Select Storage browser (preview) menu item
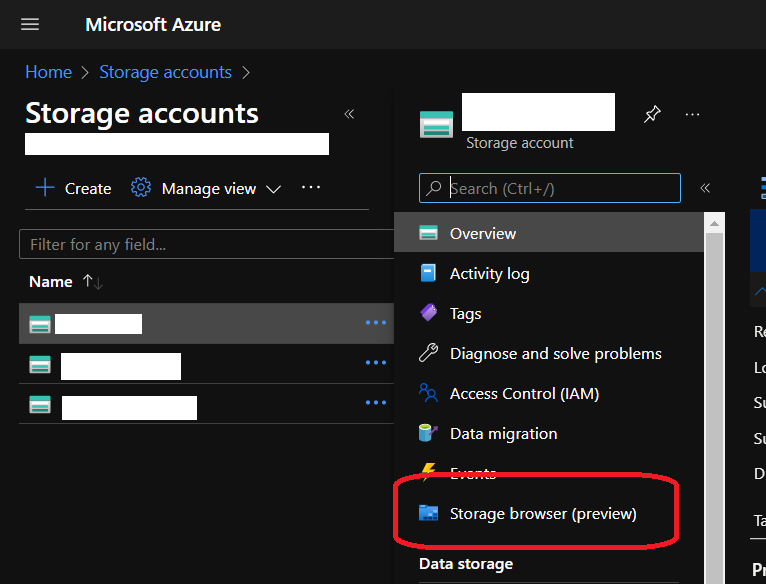This screenshot has height=584, width=766. tap(543, 513)
